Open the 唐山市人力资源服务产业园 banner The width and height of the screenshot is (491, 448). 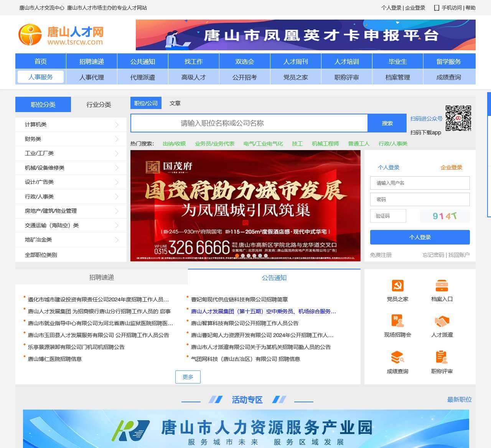click(x=246, y=429)
